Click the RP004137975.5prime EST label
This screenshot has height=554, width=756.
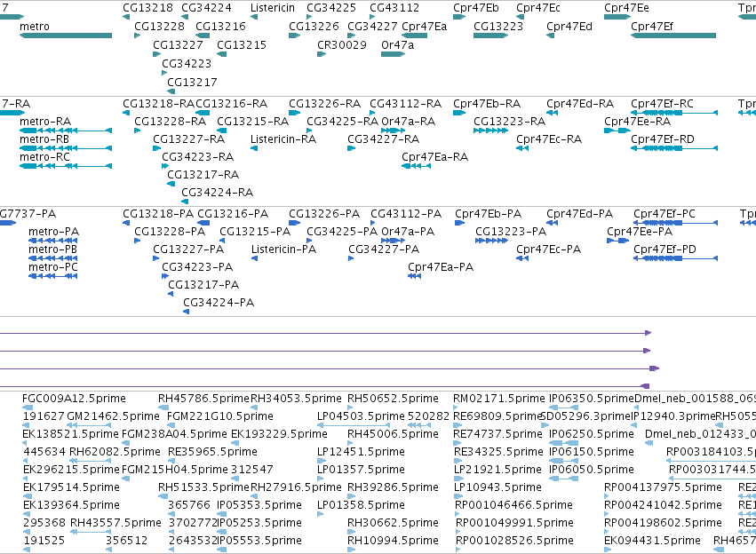[663, 488]
